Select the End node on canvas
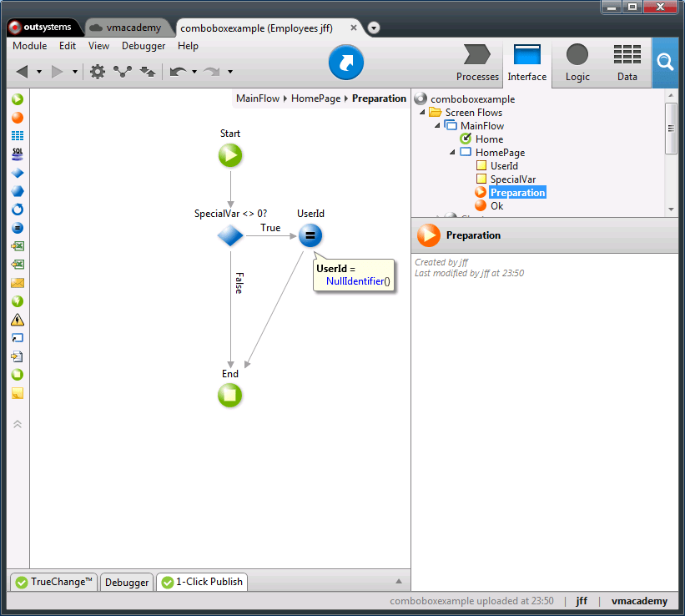685x616 pixels. point(229,395)
